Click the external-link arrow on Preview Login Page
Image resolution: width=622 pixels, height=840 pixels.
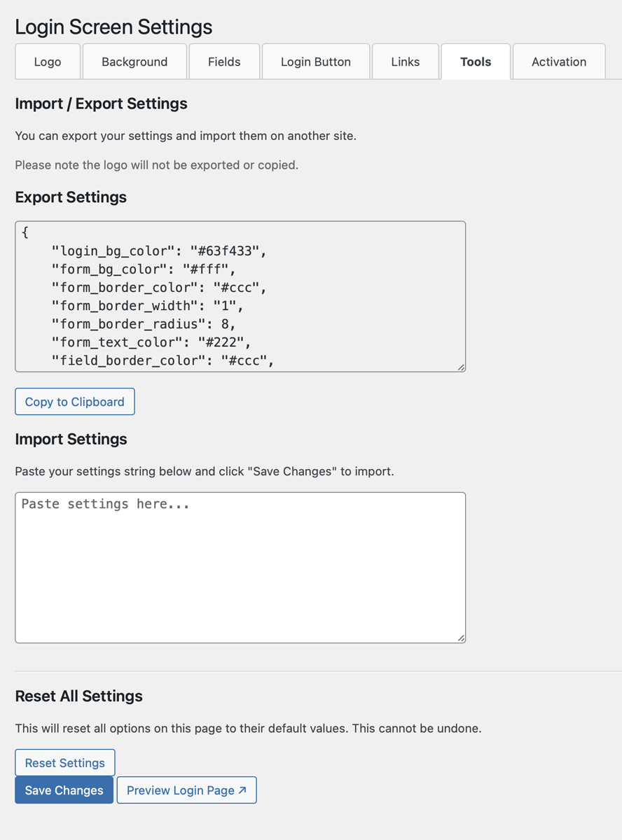pyautogui.click(x=242, y=788)
